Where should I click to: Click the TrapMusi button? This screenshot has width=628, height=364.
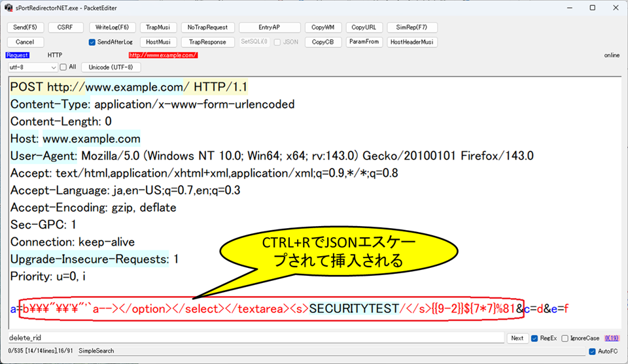pyautogui.click(x=158, y=27)
